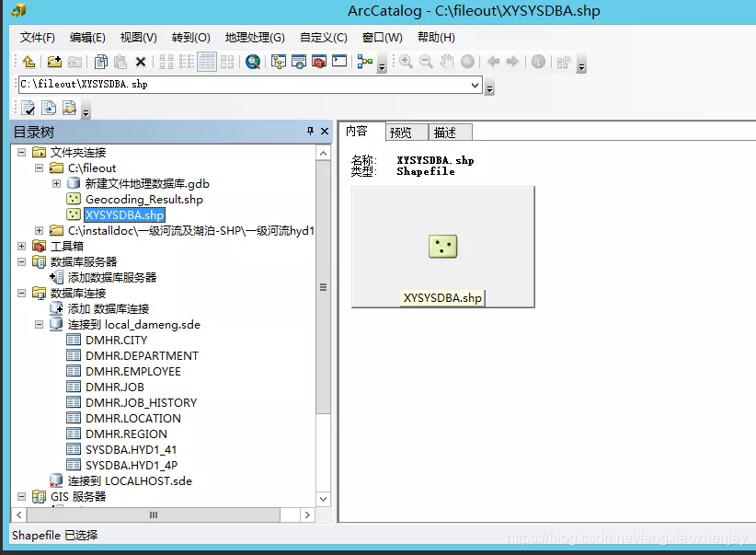Collapse the local_dameng.sde connection node
The image size is (756, 555).
(39, 324)
